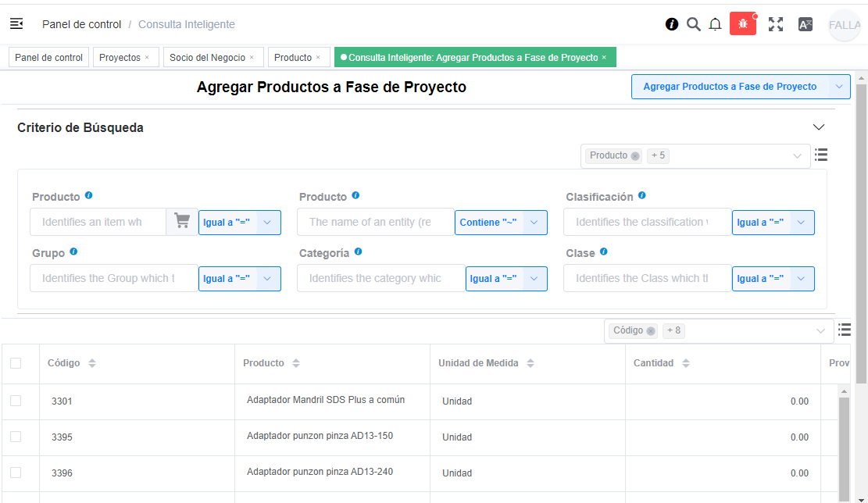Image resolution: width=868 pixels, height=503 pixels.
Task: Enter fullscreen with the expand icon
Action: pos(775,24)
